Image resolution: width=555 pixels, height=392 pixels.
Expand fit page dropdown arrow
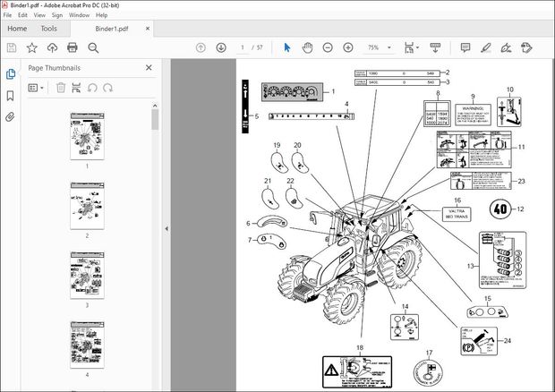click(418, 47)
